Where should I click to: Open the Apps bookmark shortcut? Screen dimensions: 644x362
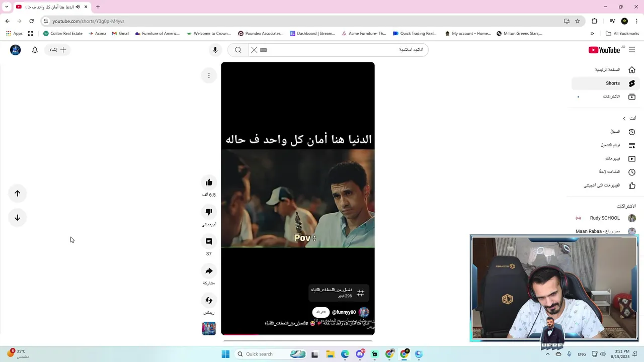(x=14, y=34)
